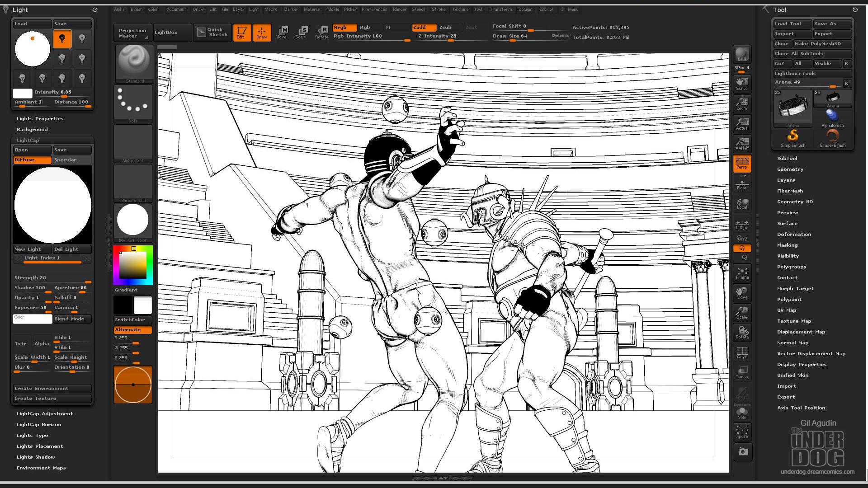Activate Draw mode button
This screenshot has height=488, width=868.
click(262, 33)
